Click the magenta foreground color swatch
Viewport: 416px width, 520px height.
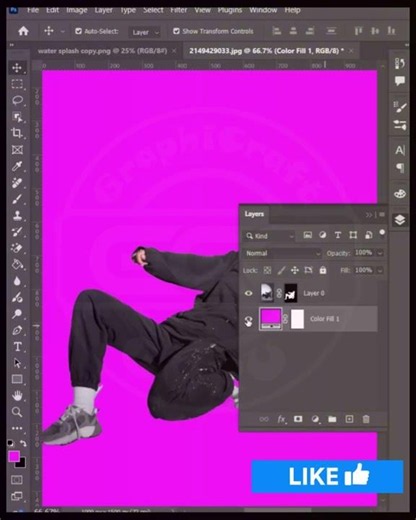14,457
